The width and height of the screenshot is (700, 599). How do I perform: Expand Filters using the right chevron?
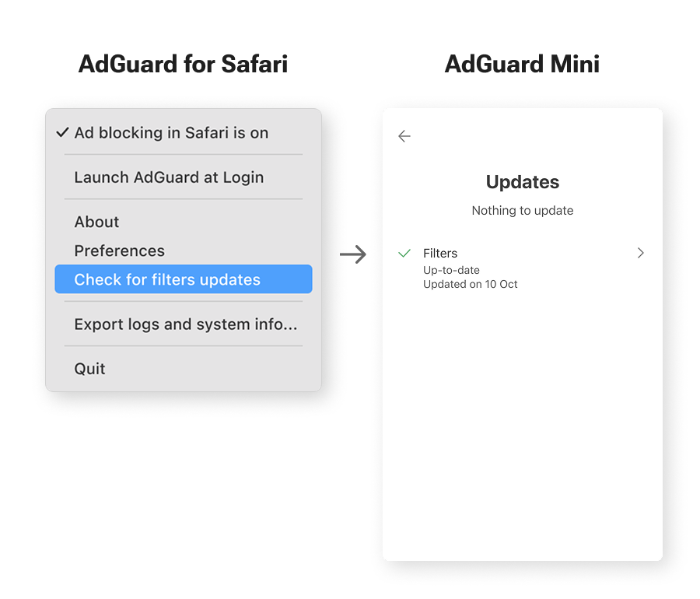pyautogui.click(x=641, y=253)
